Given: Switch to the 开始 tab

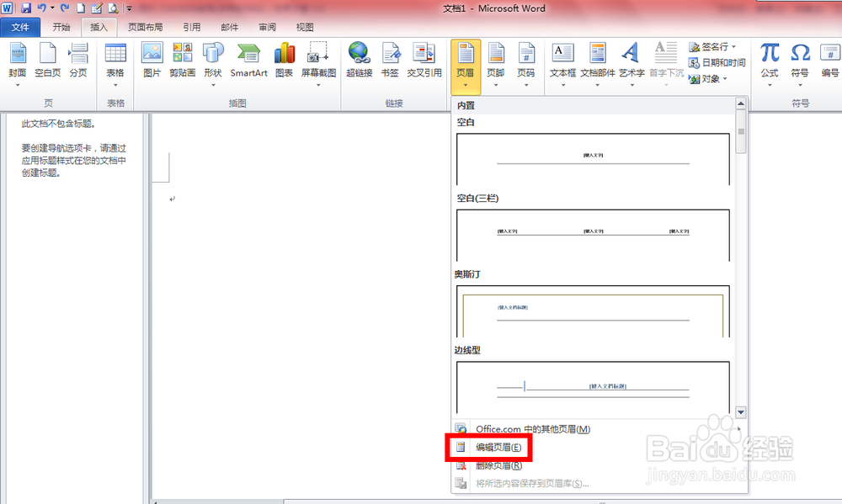Looking at the screenshot, I should tap(61, 28).
